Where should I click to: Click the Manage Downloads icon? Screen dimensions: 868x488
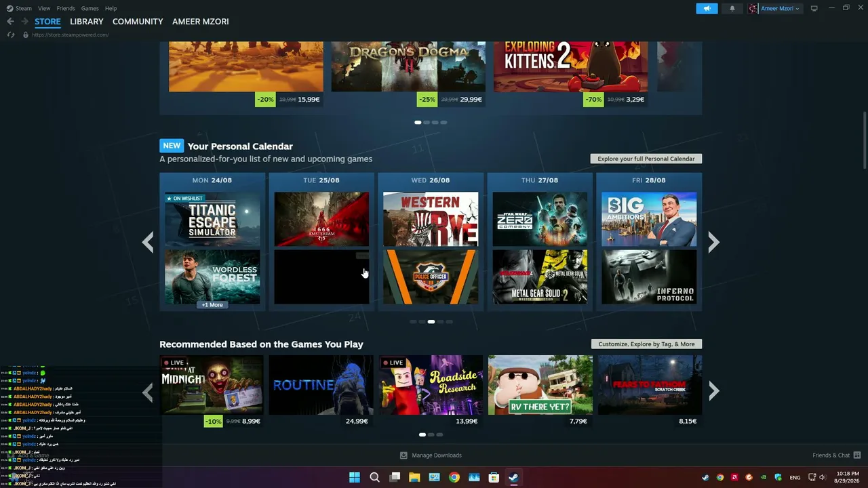pos(403,455)
